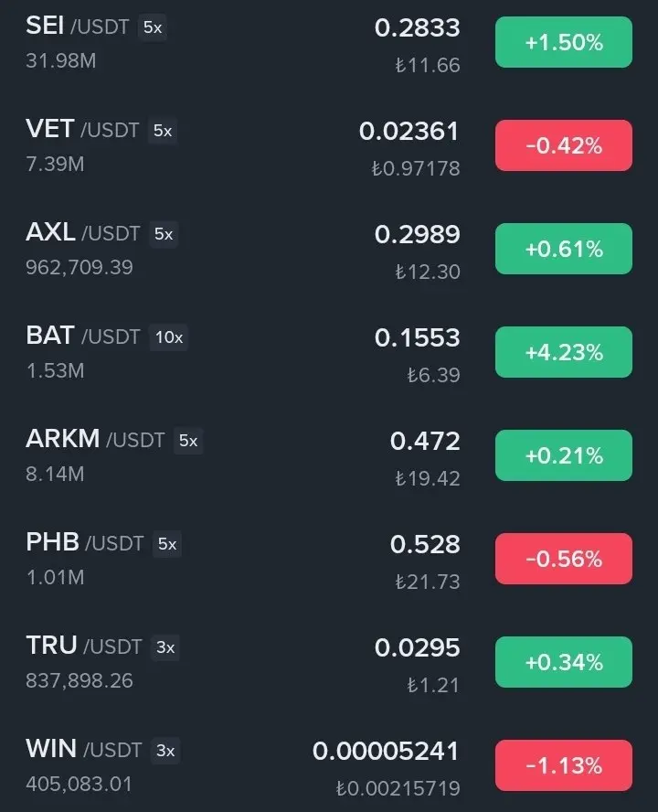658x812 pixels.
Task: Tap the -1.13% change badge for WIN
Action: [563, 765]
